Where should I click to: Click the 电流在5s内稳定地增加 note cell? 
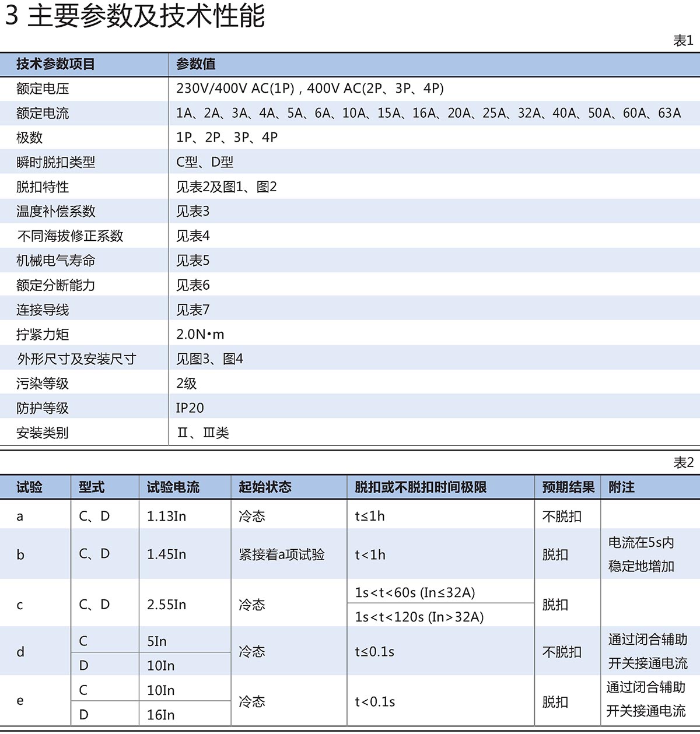coord(641,554)
